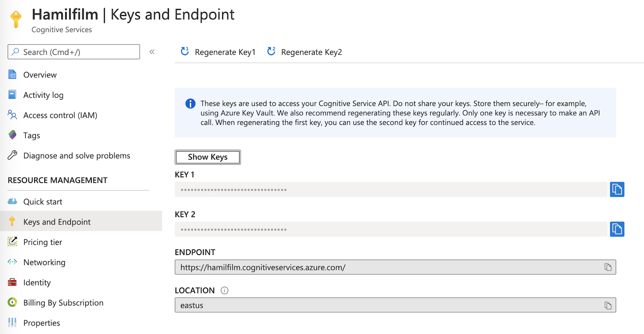Click the Cognitive Services subtitle

point(62,30)
